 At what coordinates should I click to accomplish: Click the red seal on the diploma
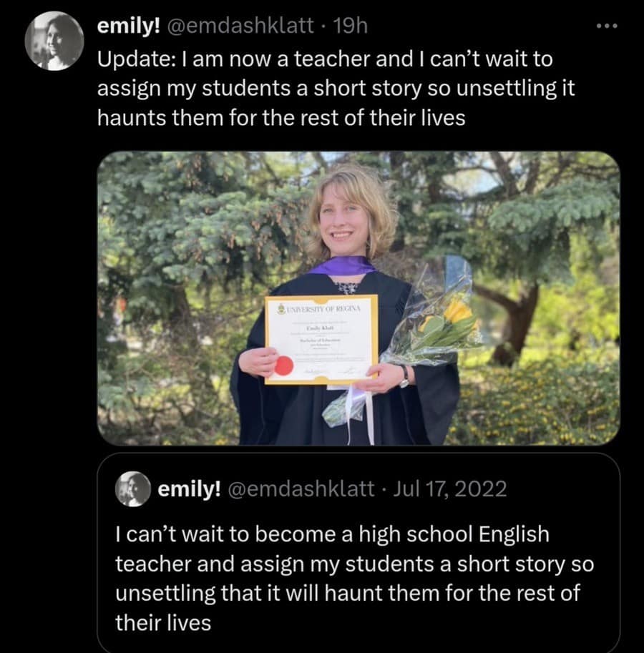coord(285,365)
